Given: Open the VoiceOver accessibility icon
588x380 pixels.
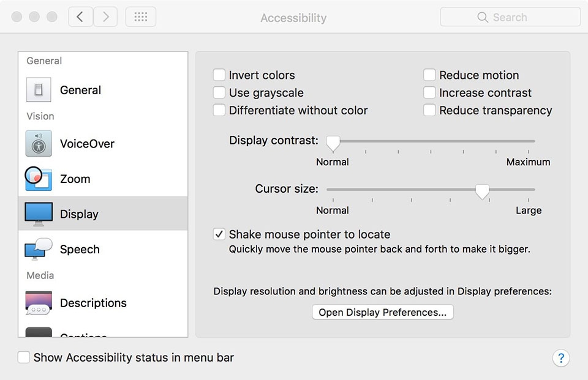Looking at the screenshot, I should tap(39, 144).
